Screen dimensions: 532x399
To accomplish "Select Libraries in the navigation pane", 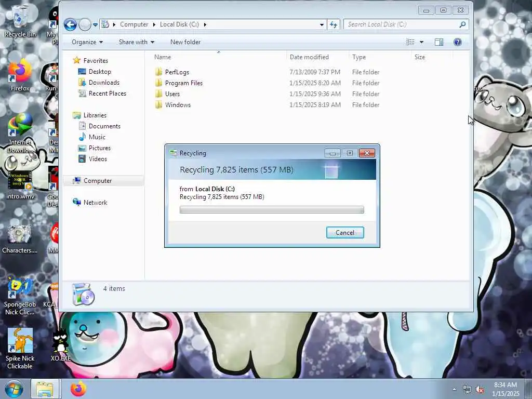I will point(95,115).
